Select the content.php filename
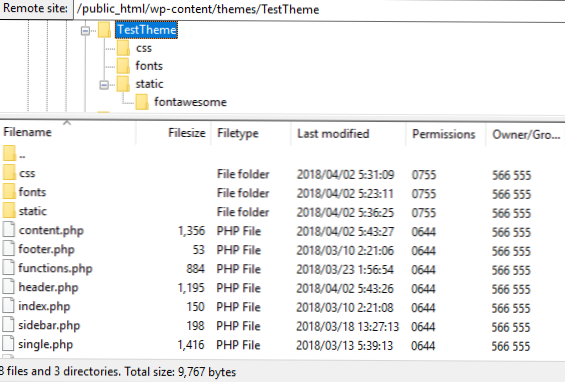The width and height of the screenshot is (565, 382). pyautogui.click(x=51, y=230)
